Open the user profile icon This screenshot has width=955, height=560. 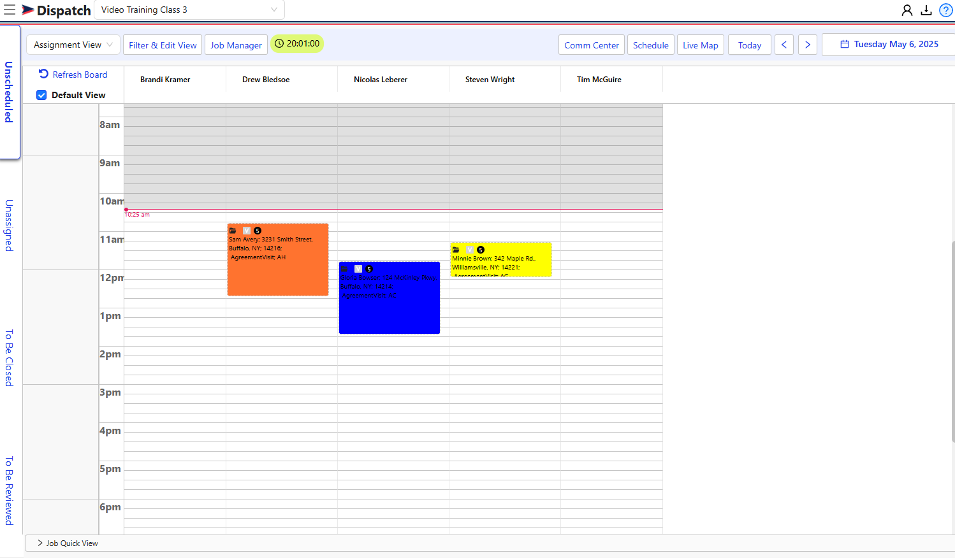coord(907,10)
